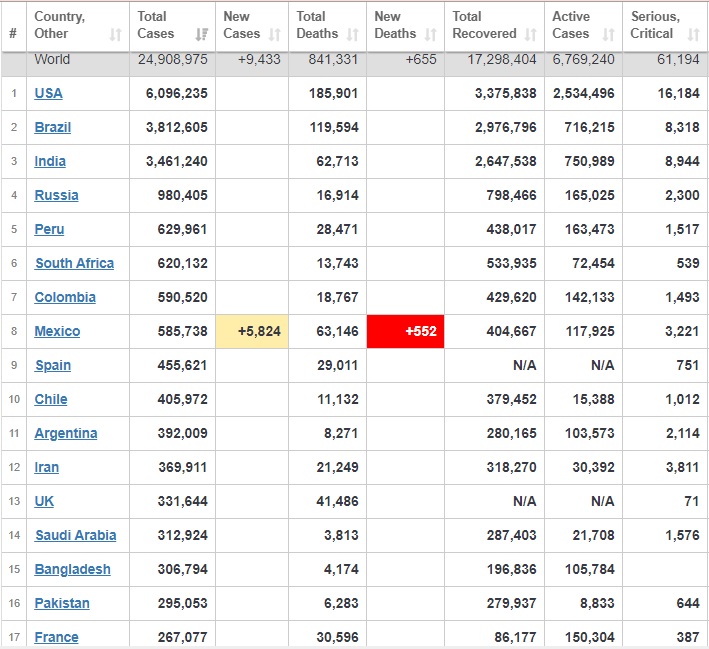Image resolution: width=709 pixels, height=649 pixels.
Task: Click Mexico's red new deaths cell
Action: point(405,331)
